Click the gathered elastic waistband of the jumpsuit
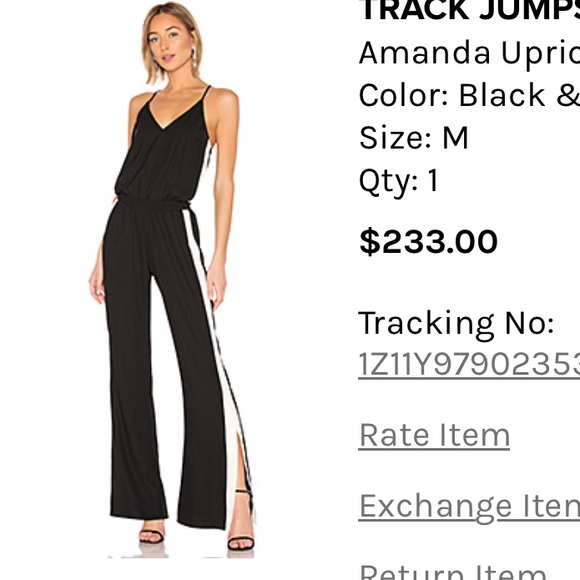 pyautogui.click(x=154, y=203)
